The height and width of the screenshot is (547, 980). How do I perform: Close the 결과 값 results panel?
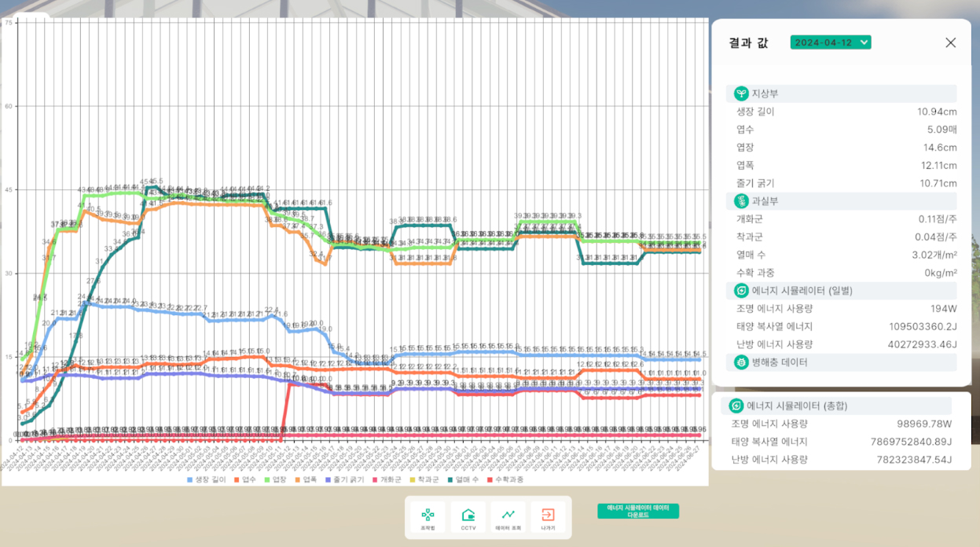click(x=950, y=42)
